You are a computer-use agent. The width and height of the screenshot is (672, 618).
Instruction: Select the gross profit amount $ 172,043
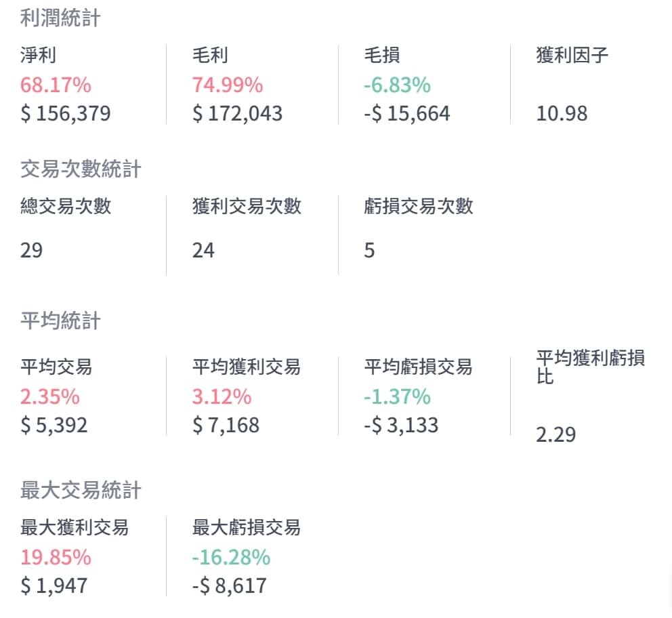[x=237, y=113]
